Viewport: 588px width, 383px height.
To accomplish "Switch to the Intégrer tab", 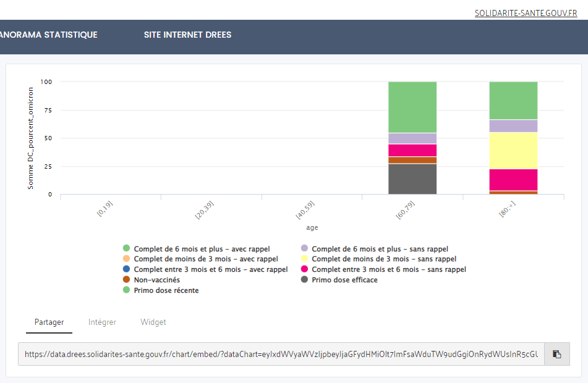I will (102, 322).
